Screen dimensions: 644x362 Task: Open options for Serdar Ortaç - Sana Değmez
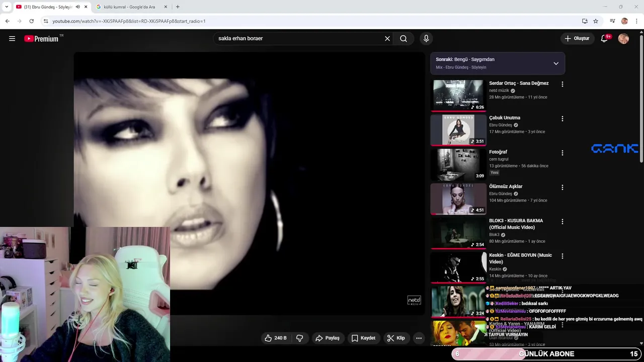coord(562,84)
